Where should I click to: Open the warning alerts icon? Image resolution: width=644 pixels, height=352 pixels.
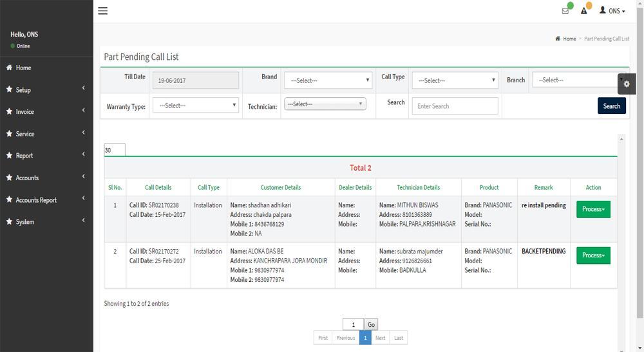point(583,11)
